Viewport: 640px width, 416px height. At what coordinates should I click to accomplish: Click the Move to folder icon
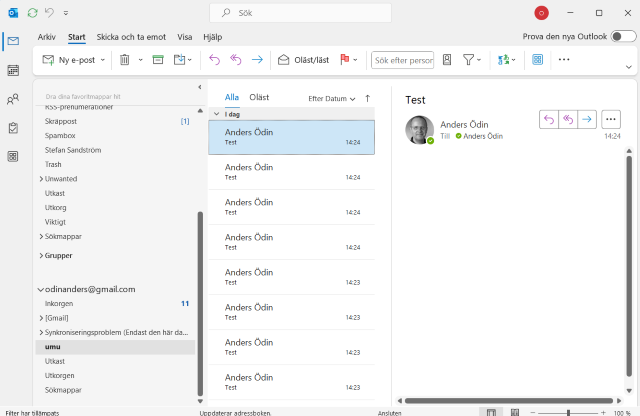(x=180, y=60)
